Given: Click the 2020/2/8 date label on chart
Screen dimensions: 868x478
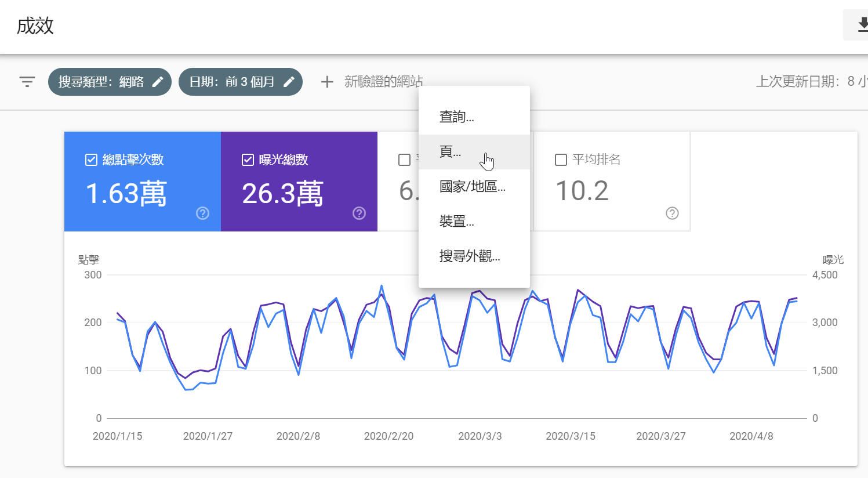Looking at the screenshot, I should (299, 436).
